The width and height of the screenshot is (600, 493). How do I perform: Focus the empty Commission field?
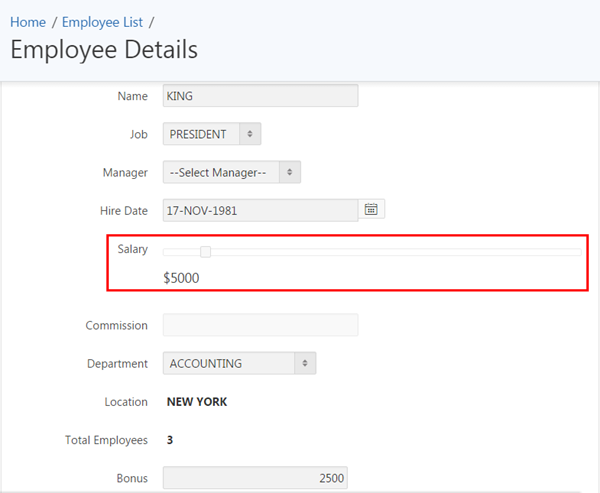[260, 325]
